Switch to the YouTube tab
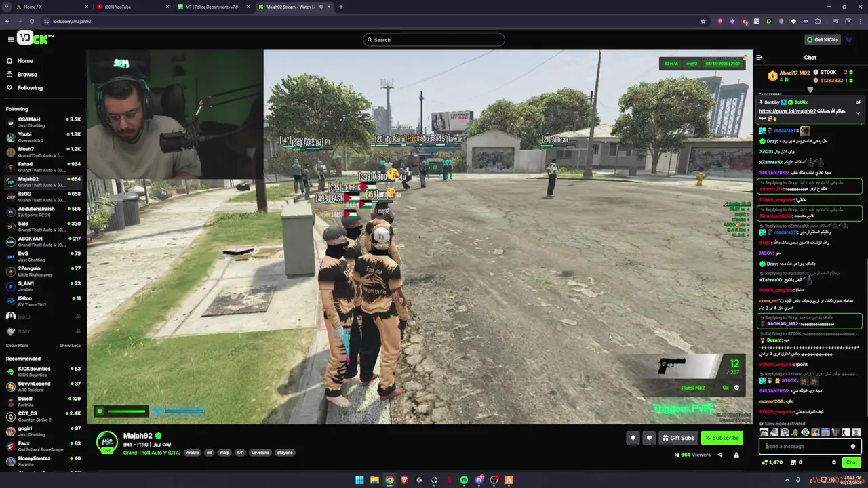The image size is (868, 488). [x=132, y=7]
